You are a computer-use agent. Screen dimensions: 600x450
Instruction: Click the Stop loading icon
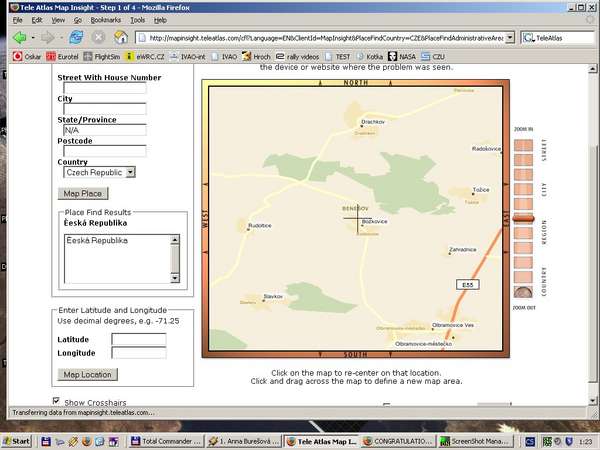[x=99, y=37]
